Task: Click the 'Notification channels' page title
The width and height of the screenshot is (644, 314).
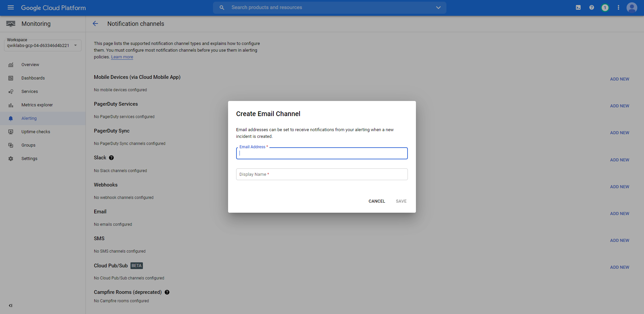Action: (x=136, y=24)
